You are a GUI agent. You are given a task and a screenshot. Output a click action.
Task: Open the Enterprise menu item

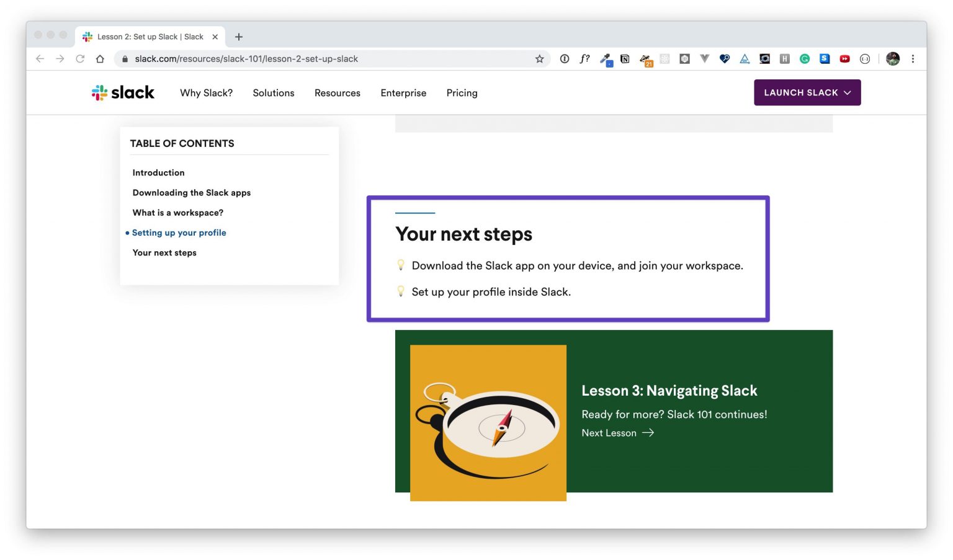(403, 93)
